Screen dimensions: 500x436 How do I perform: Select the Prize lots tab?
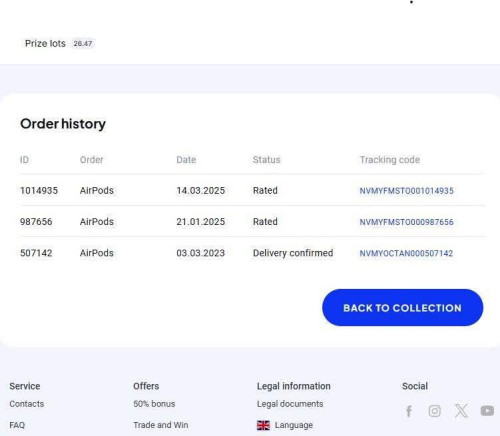tap(45, 44)
